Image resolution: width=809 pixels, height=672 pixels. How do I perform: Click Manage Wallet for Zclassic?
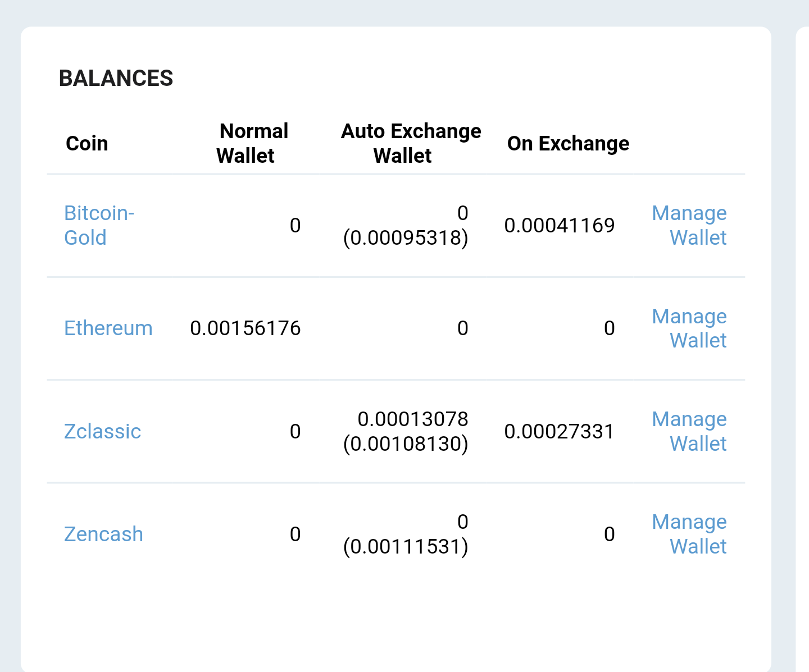pyautogui.click(x=689, y=431)
